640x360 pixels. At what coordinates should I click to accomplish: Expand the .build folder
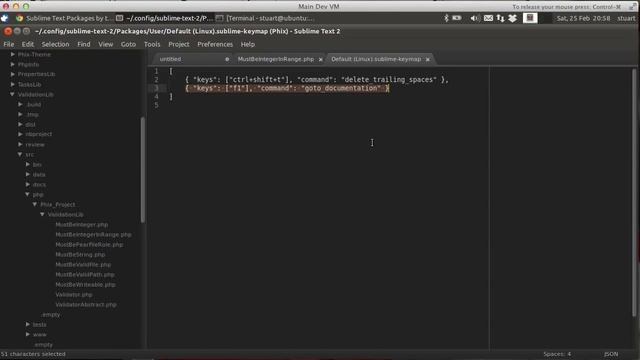click(x=20, y=104)
